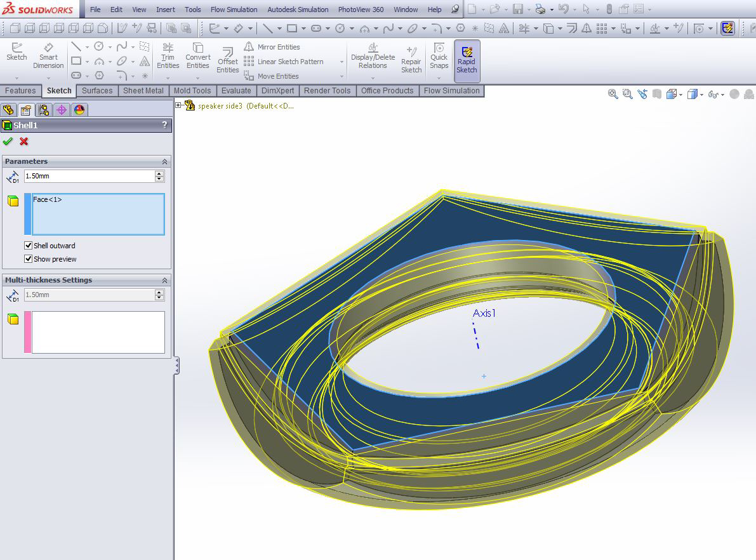Cancel Shell1 with the red X
The image size is (756, 560).
(x=23, y=142)
